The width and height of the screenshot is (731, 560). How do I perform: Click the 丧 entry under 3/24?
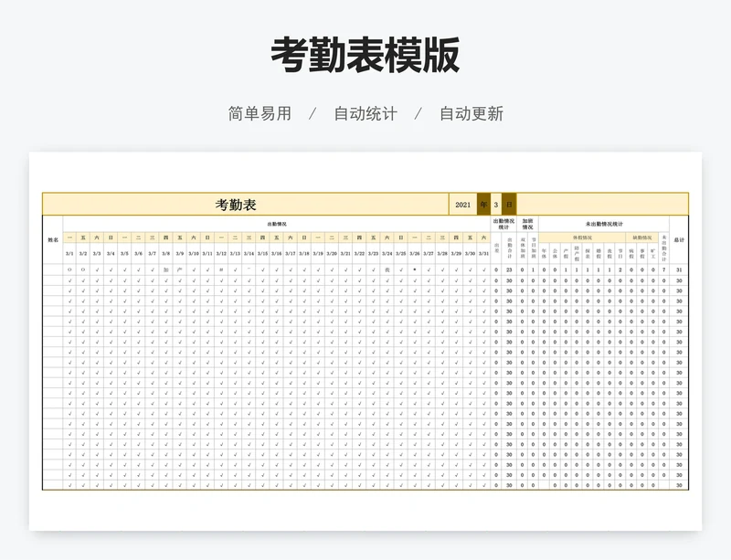(387, 269)
